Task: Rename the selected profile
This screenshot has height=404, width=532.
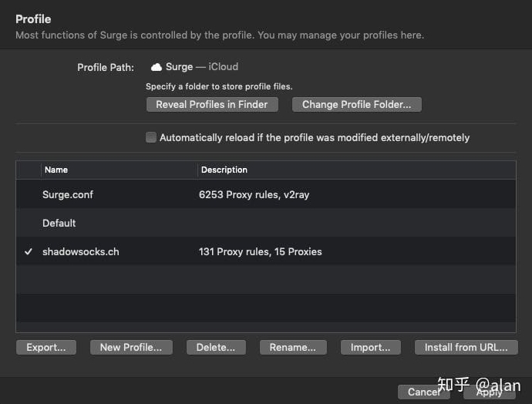Action: coord(293,348)
